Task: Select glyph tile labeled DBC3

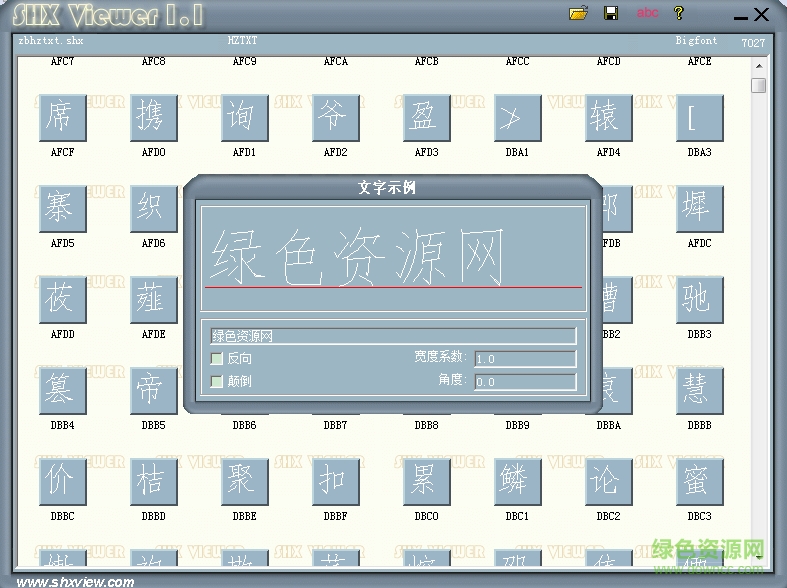Action: 700,482
